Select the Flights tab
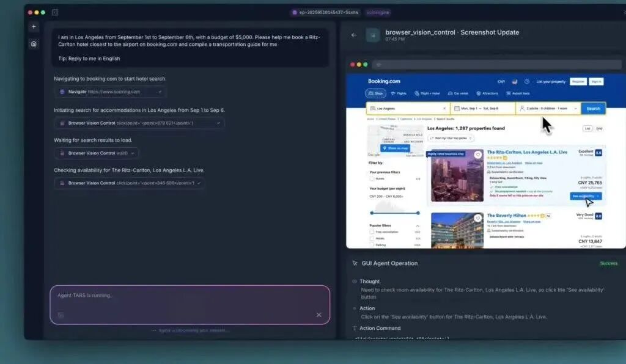This screenshot has width=626, height=364. click(399, 93)
